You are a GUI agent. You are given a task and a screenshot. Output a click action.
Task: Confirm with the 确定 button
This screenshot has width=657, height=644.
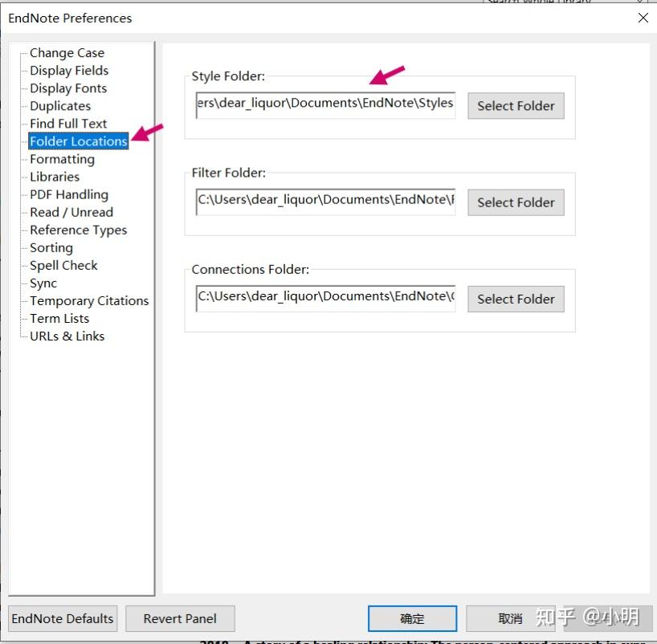click(412, 619)
